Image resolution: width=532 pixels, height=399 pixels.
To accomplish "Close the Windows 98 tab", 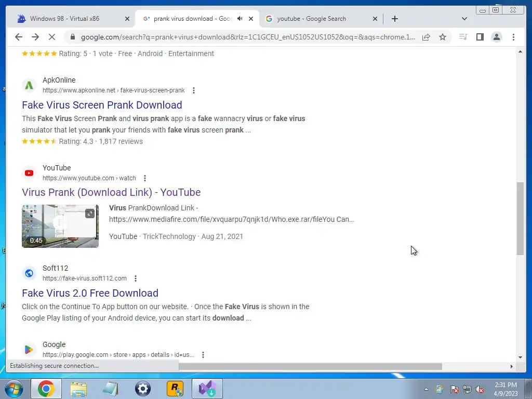I will coord(127,19).
